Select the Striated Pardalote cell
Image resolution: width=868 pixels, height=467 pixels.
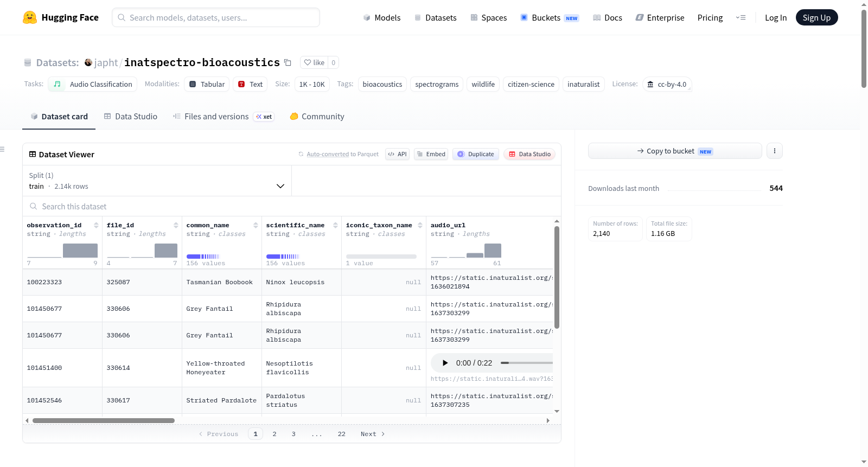coord(222,400)
